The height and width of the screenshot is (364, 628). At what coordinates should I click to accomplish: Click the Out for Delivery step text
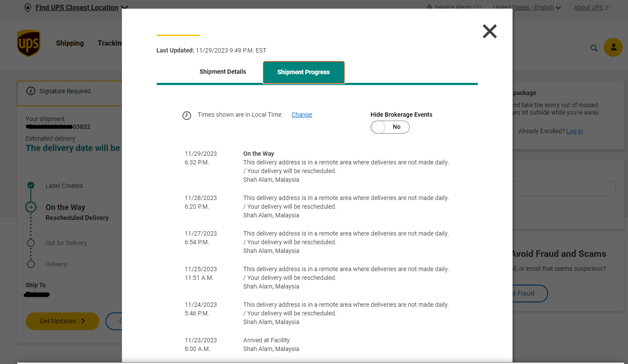pyautogui.click(x=66, y=243)
